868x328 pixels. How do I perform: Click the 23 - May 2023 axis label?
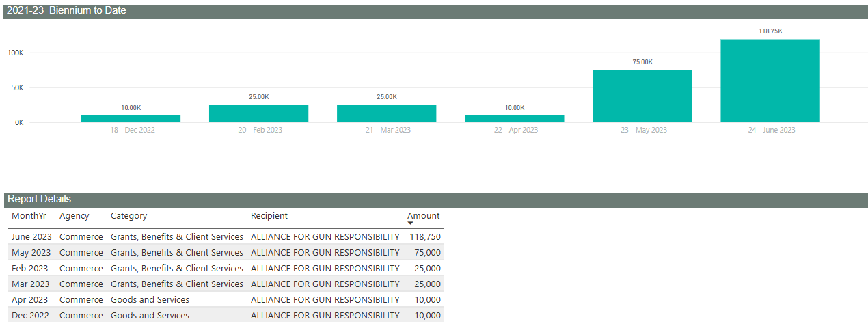coord(643,130)
